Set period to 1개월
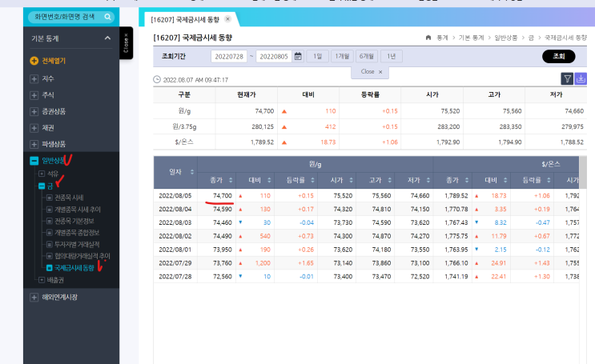Image resolution: width=595 pixels, height=364 pixels. (342, 56)
